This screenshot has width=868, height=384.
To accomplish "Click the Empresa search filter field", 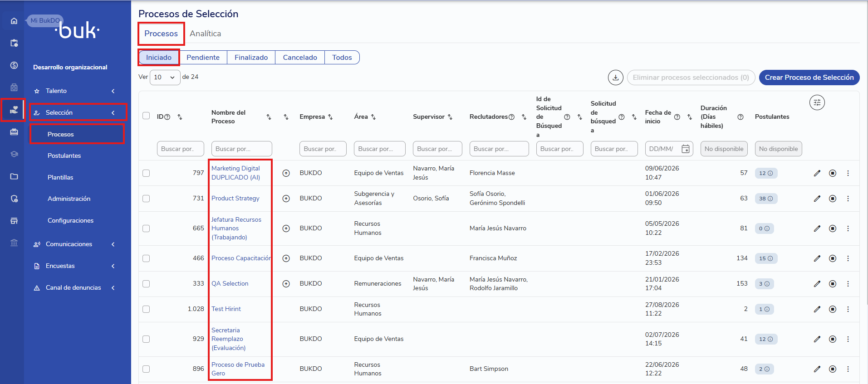I will pyautogui.click(x=323, y=149).
